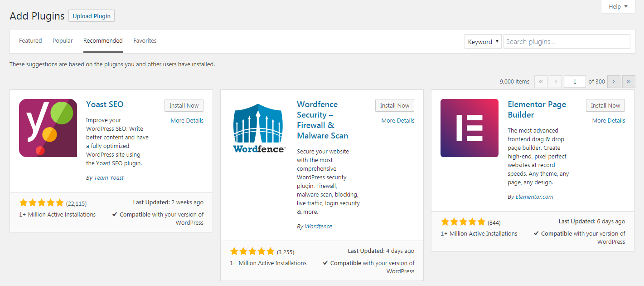Install the Yoast SEO plugin
Image resolution: width=644 pixels, height=286 pixels.
[x=184, y=105]
